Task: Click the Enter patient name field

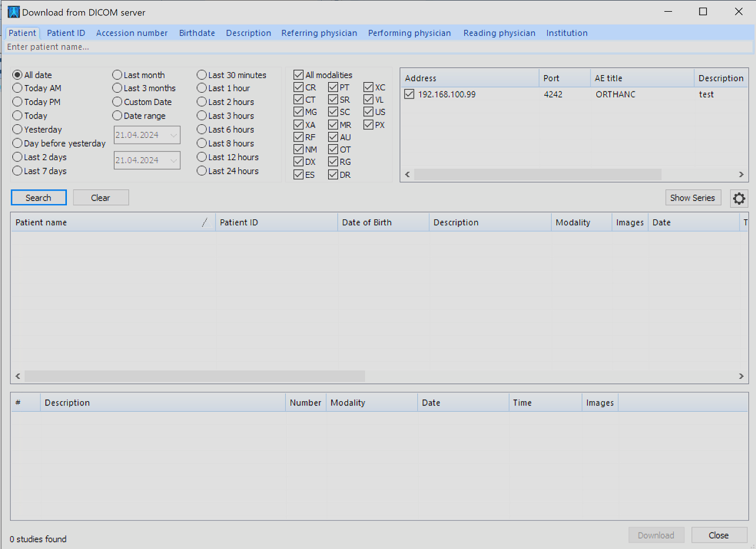Action: coord(378,47)
